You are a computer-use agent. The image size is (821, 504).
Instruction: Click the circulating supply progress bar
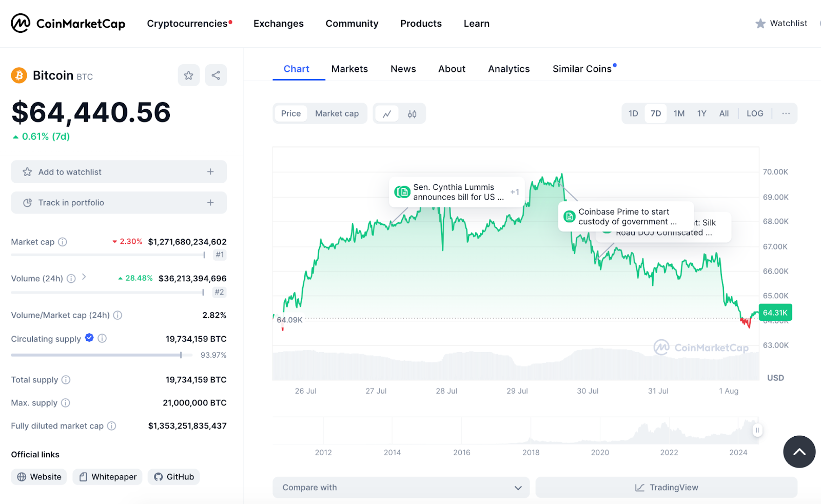(102, 355)
